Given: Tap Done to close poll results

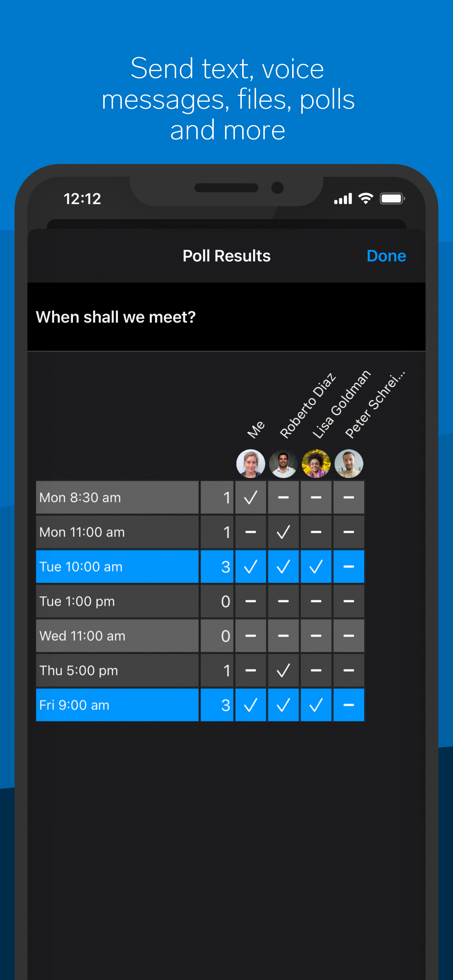Looking at the screenshot, I should click(x=386, y=256).
